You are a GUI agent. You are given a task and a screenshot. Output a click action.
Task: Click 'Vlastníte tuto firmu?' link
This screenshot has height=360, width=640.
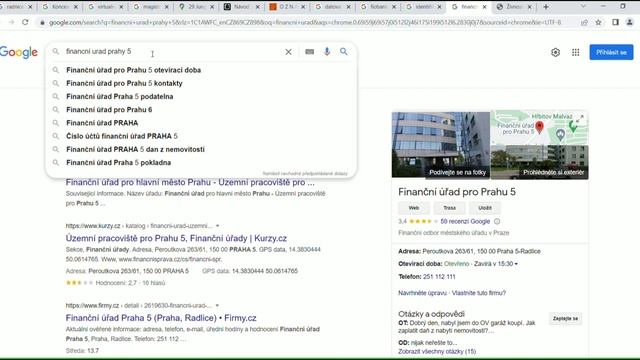coord(479,293)
